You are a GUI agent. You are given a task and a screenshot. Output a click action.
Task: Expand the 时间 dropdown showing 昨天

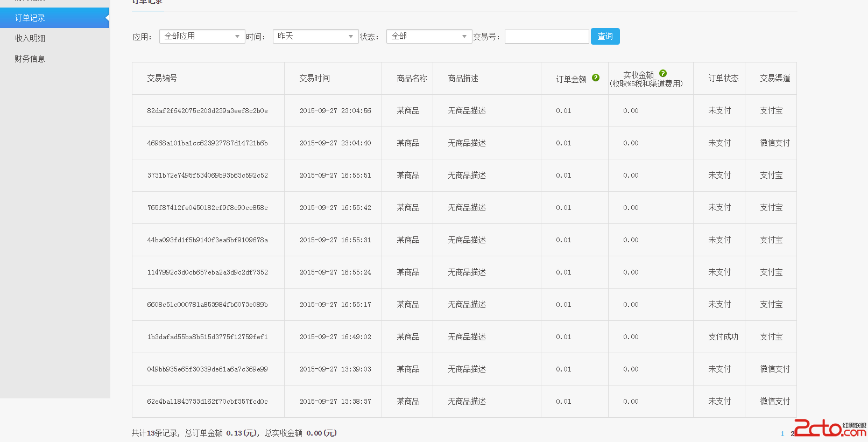(x=315, y=36)
